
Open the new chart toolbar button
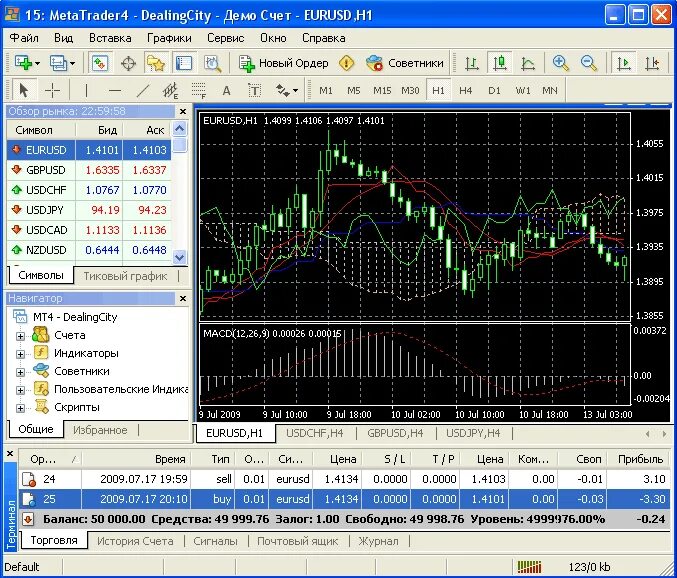(27, 63)
